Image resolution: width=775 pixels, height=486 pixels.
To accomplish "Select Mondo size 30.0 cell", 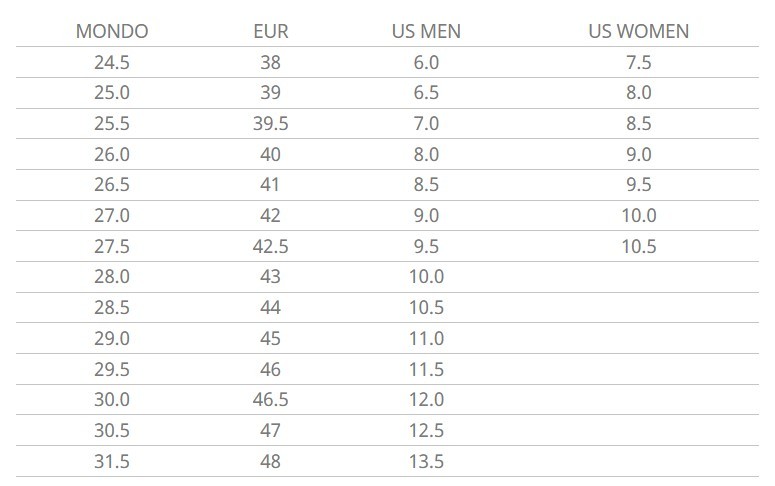I will pyautogui.click(x=112, y=399).
